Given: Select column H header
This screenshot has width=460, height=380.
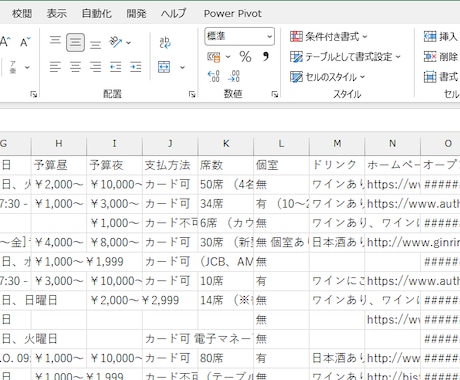Looking at the screenshot, I should [59, 144].
